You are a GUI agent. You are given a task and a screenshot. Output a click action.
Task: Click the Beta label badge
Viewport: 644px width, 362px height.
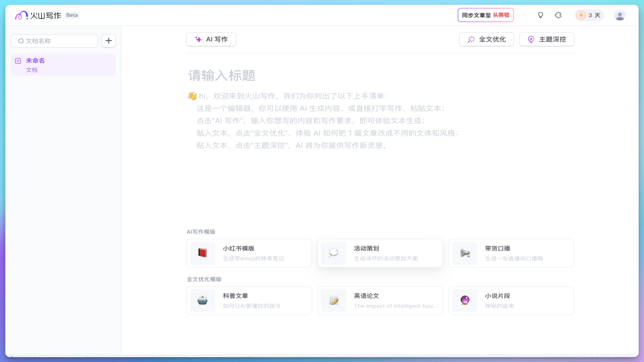[72, 15]
